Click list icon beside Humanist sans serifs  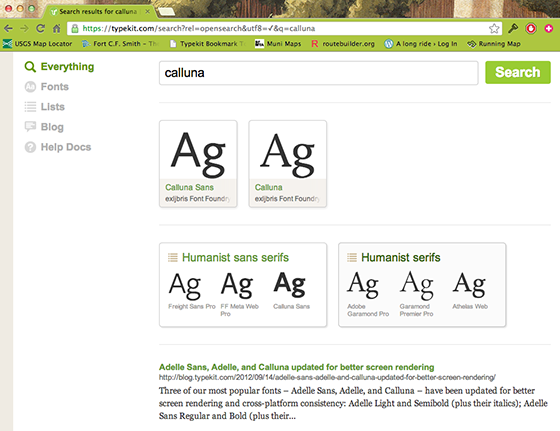tap(173, 257)
